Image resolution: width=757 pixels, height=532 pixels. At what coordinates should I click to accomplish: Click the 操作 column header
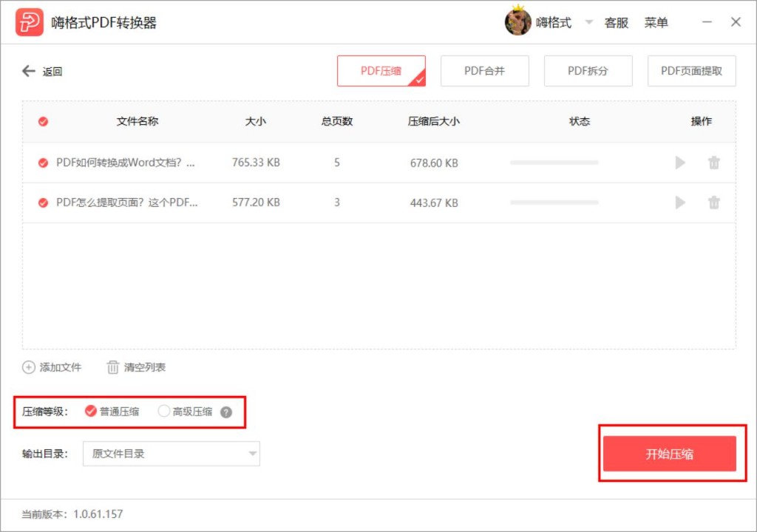[x=701, y=121]
